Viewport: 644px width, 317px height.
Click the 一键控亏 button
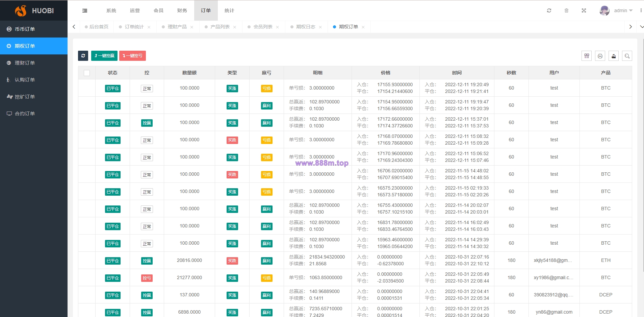coord(132,56)
